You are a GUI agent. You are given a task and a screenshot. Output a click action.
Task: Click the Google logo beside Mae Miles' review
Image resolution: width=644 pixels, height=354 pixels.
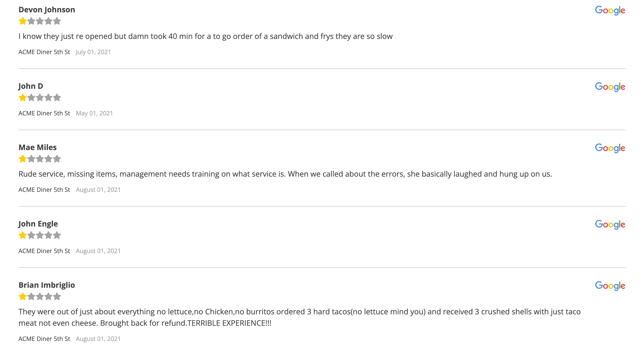tap(610, 148)
